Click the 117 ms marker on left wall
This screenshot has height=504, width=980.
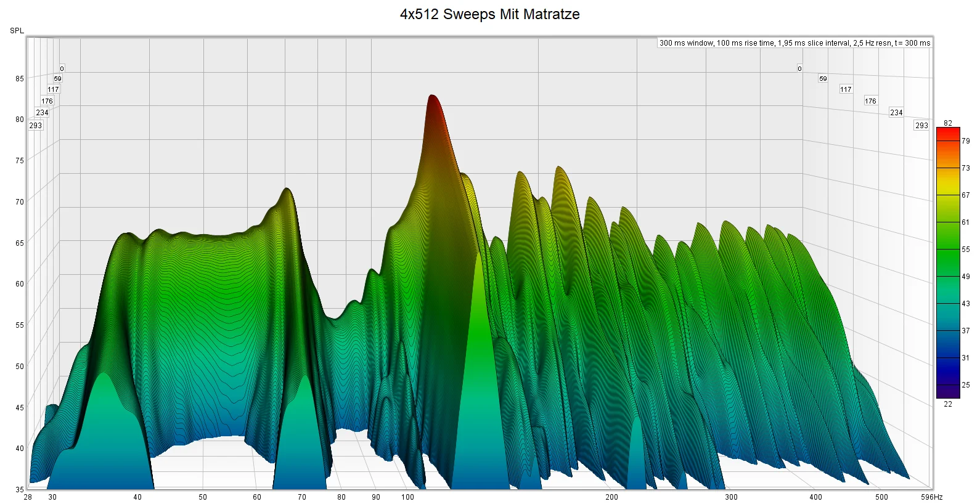point(53,89)
